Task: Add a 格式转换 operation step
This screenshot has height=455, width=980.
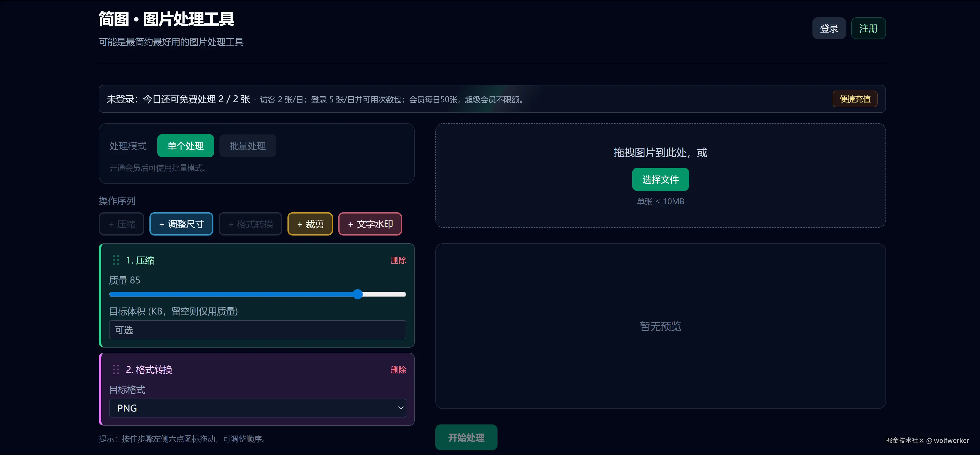Action: [x=250, y=224]
